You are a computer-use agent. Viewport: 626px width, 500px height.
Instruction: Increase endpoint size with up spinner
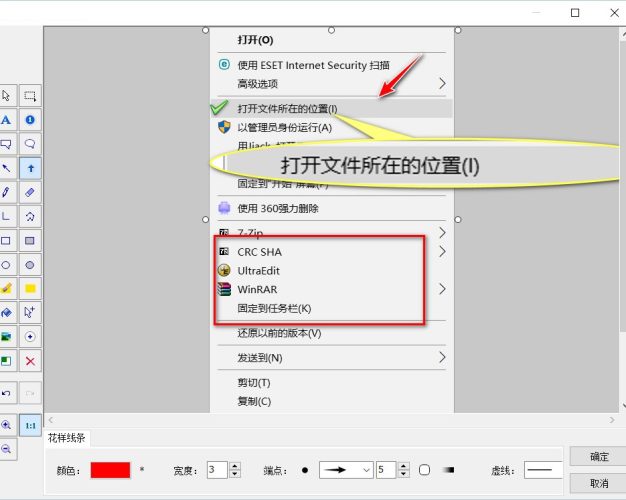[404, 466]
